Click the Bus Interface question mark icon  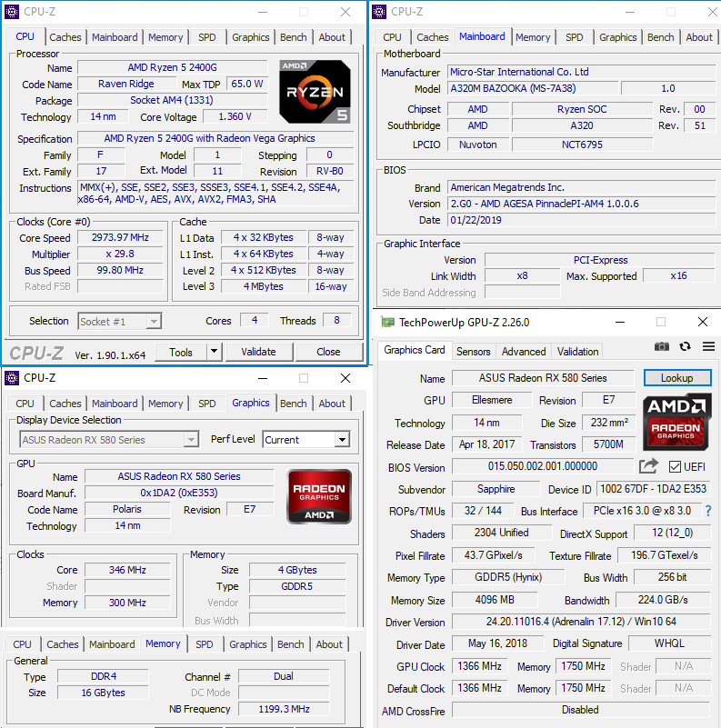pyautogui.click(x=708, y=511)
